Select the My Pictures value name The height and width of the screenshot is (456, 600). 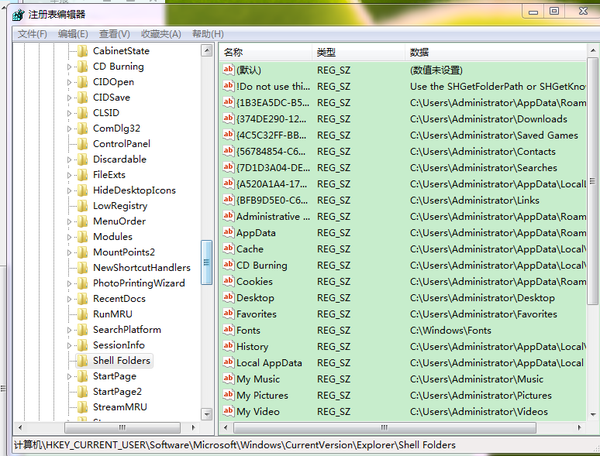coord(262,396)
